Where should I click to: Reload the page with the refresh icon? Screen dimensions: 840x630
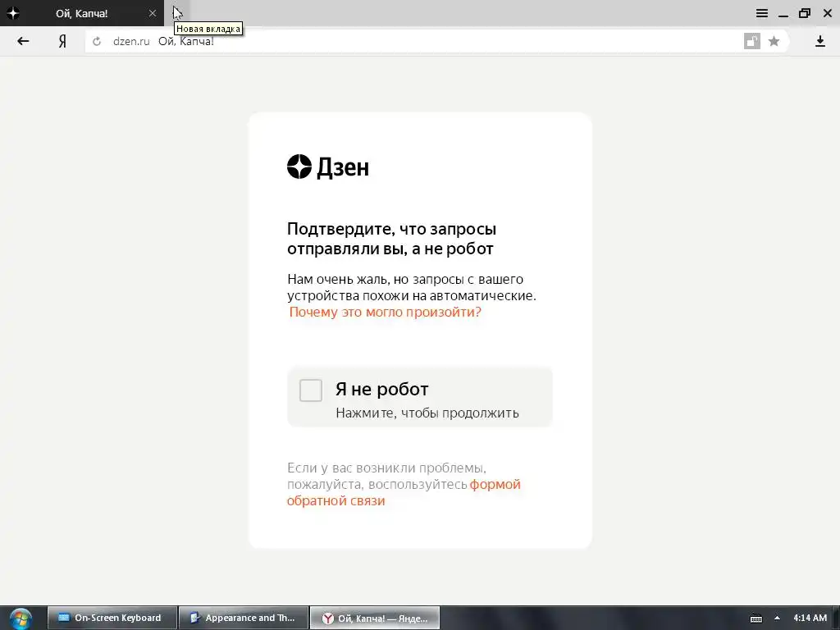[x=97, y=41]
